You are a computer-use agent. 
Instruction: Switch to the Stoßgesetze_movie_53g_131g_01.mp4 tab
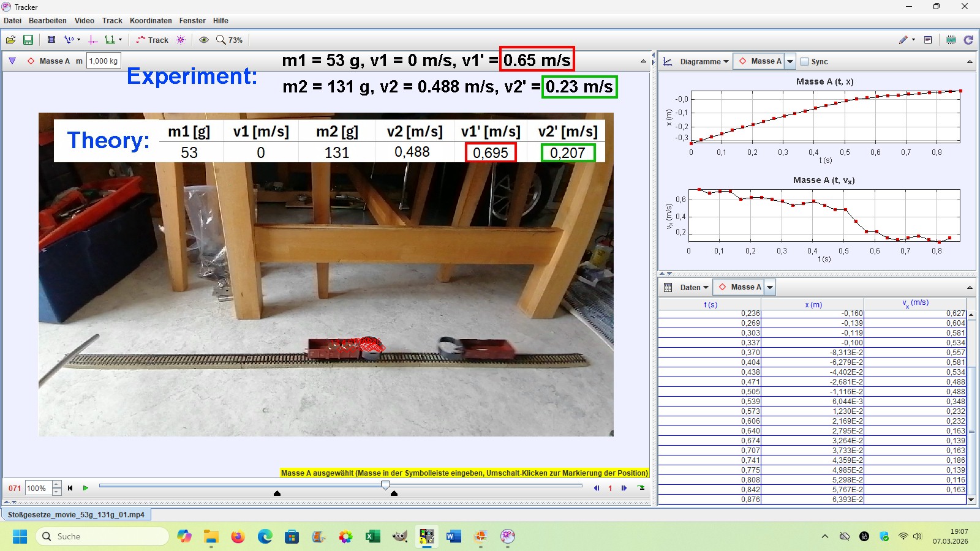pos(77,515)
